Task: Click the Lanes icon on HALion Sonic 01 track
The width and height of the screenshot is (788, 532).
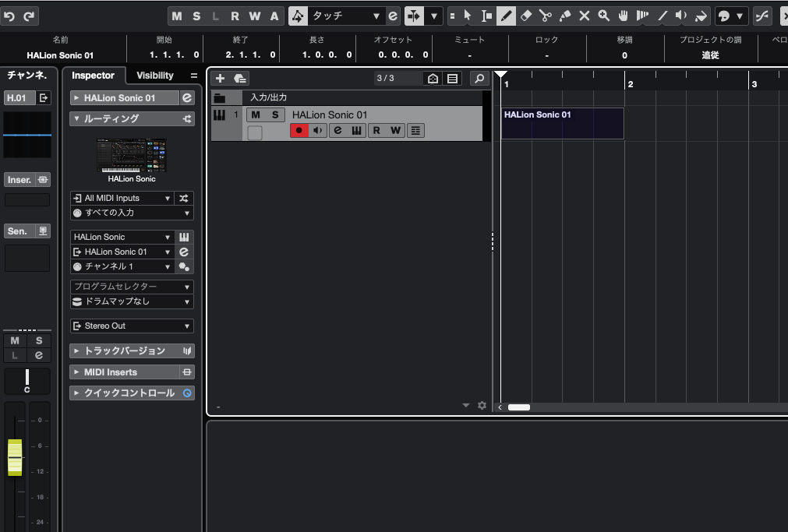Action: pyautogui.click(x=415, y=131)
